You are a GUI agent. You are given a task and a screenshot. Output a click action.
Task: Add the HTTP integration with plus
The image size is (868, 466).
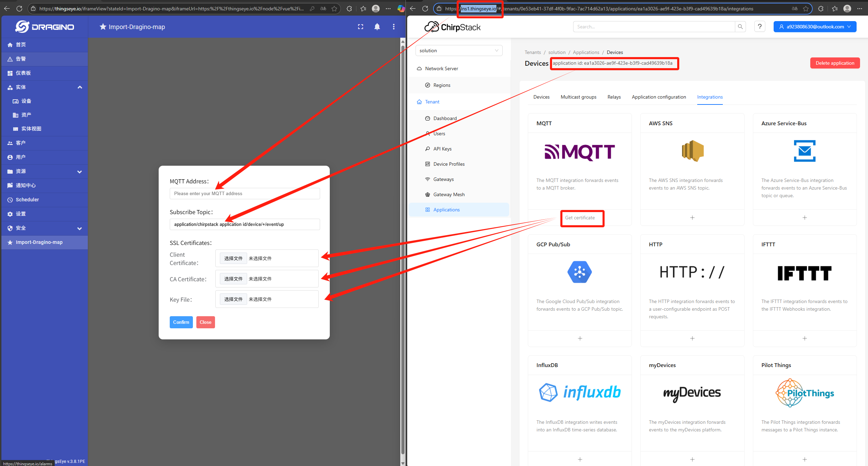[692, 338]
